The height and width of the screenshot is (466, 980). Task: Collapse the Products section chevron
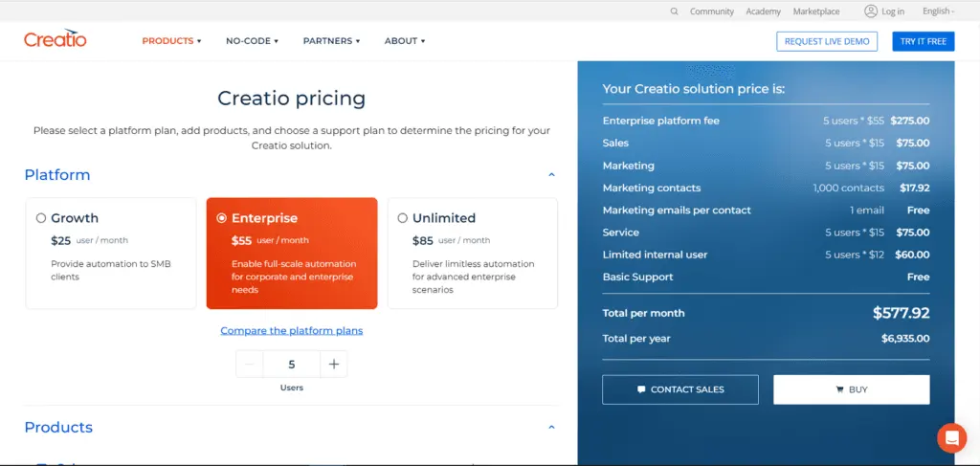click(551, 428)
